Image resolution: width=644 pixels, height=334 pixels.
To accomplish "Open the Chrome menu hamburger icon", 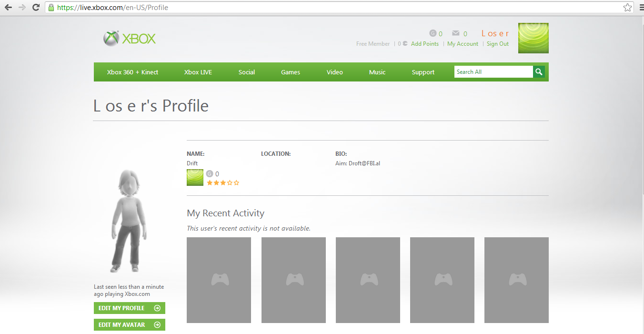I will (641, 7).
